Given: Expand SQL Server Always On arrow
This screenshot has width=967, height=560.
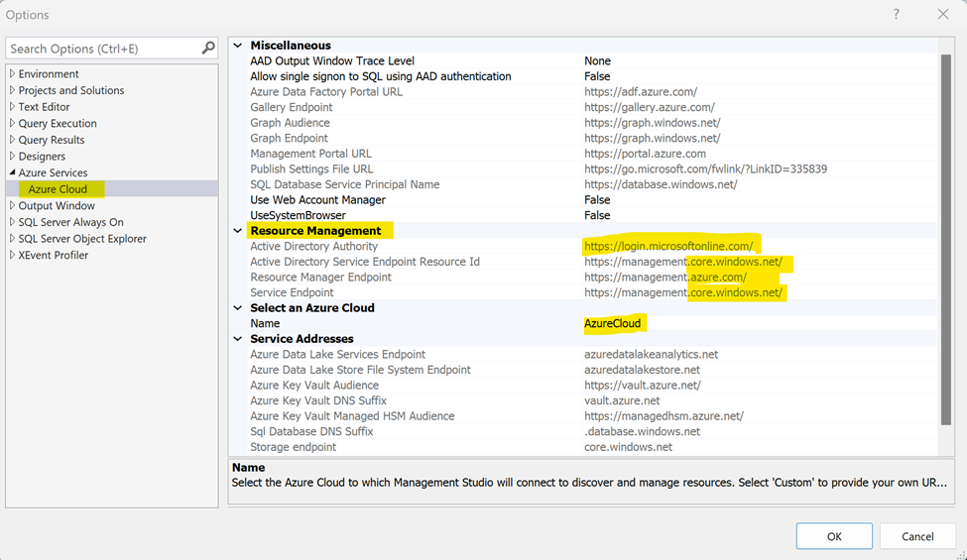Looking at the screenshot, I should pyautogui.click(x=12, y=222).
